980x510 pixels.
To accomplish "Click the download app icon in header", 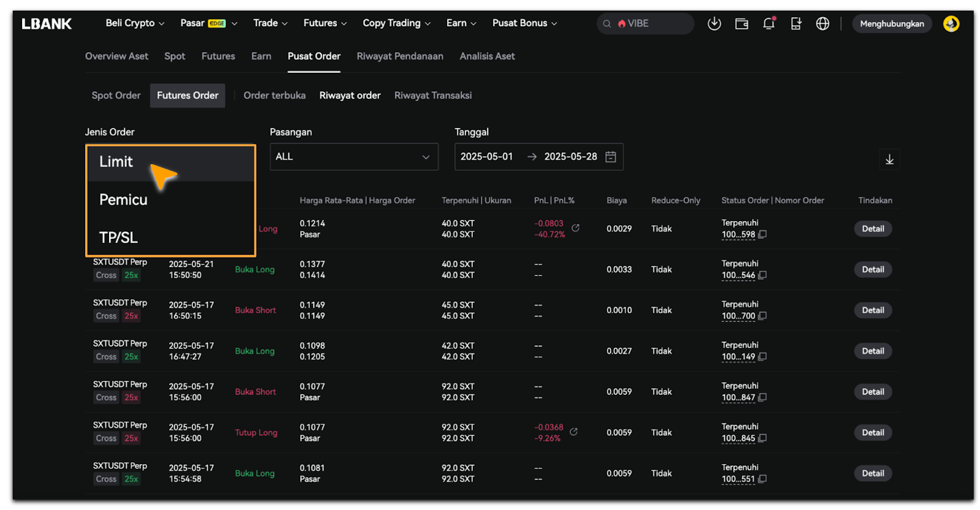I will click(714, 24).
